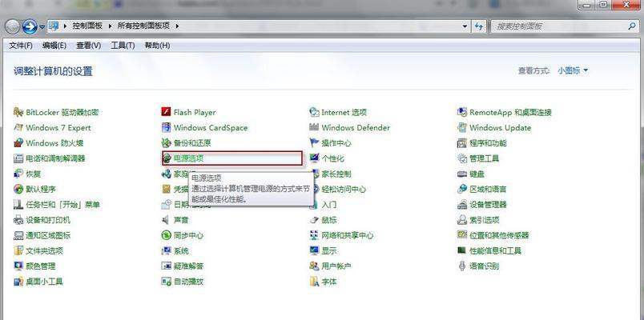Open the 索引选项 link
The width and height of the screenshot is (644, 320).
coord(485,220)
